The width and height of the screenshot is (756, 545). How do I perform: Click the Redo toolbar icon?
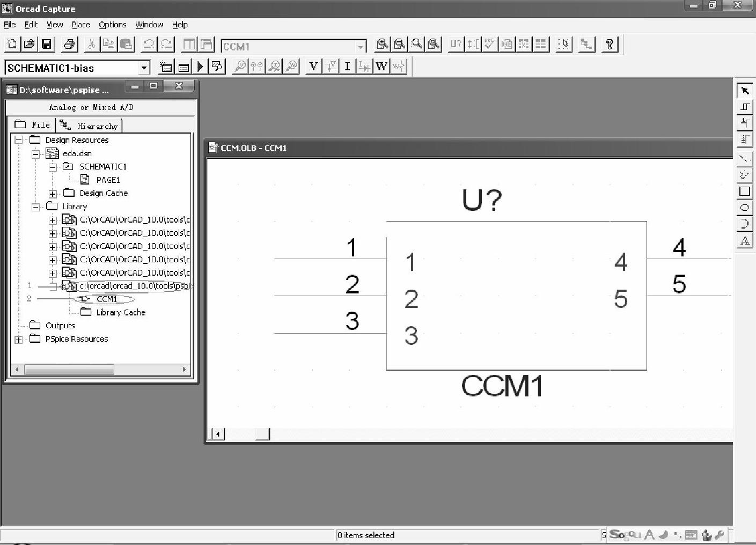pyautogui.click(x=166, y=45)
